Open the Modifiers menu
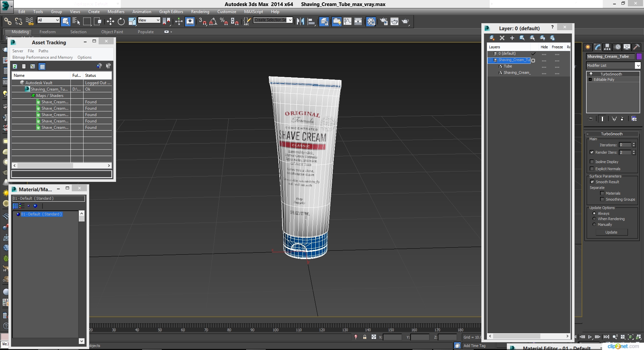This screenshot has width=644, height=350. (x=116, y=11)
